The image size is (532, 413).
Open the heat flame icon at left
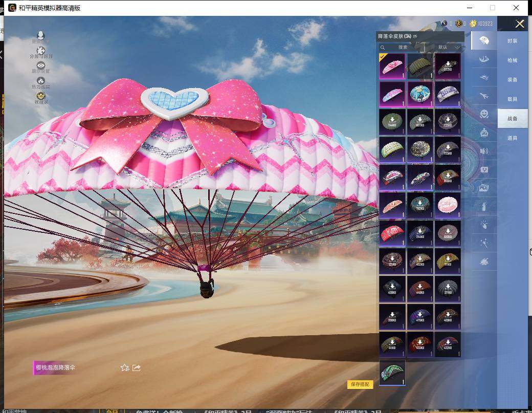click(x=41, y=81)
